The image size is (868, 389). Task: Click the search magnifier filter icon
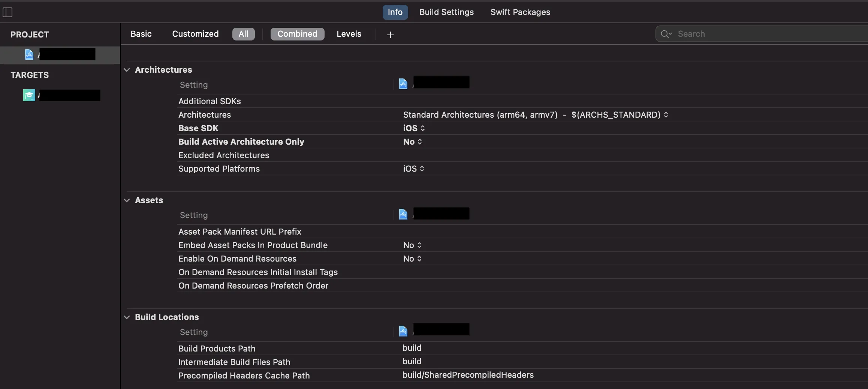(666, 34)
